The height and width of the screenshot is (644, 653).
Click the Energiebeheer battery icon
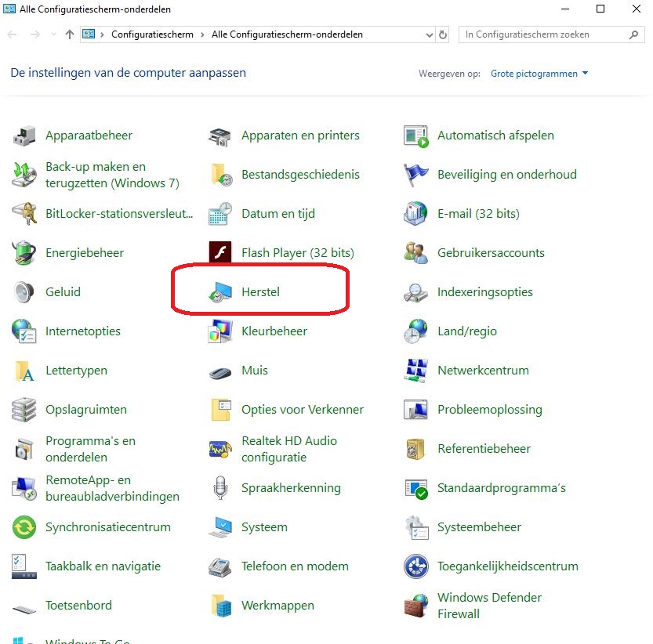click(24, 253)
